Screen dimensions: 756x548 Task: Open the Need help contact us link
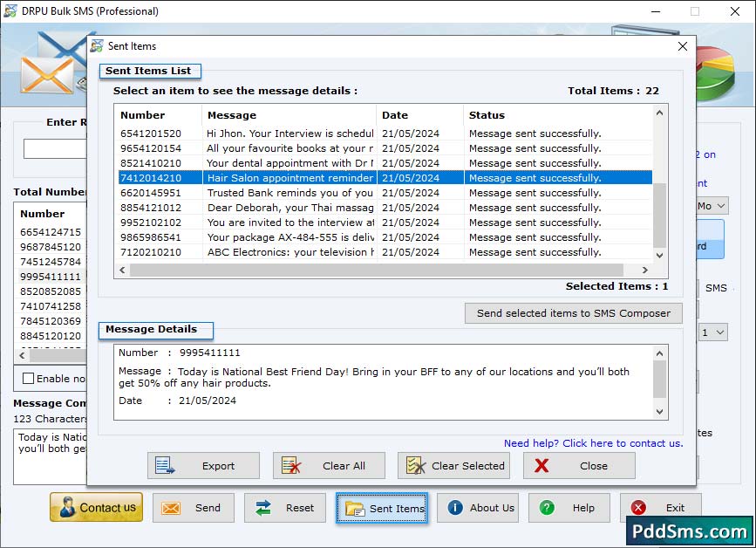point(593,442)
